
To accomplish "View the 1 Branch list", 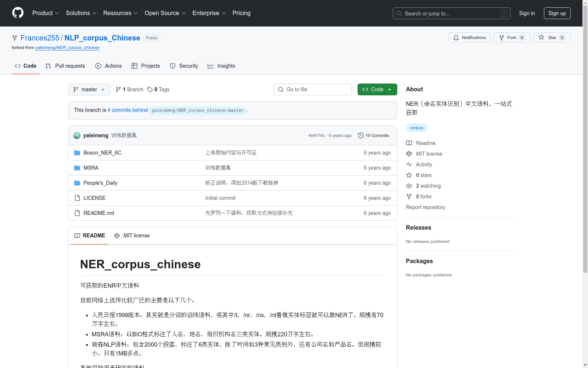I will (x=129, y=89).
